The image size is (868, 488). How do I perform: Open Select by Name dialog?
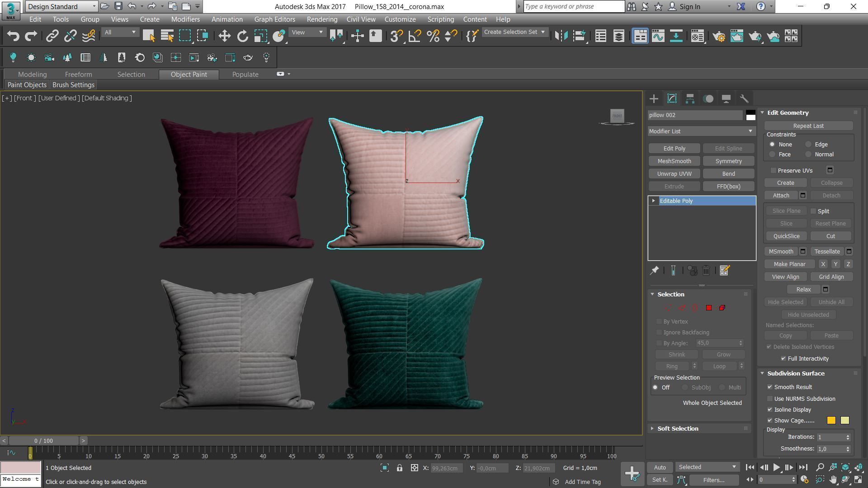click(167, 36)
